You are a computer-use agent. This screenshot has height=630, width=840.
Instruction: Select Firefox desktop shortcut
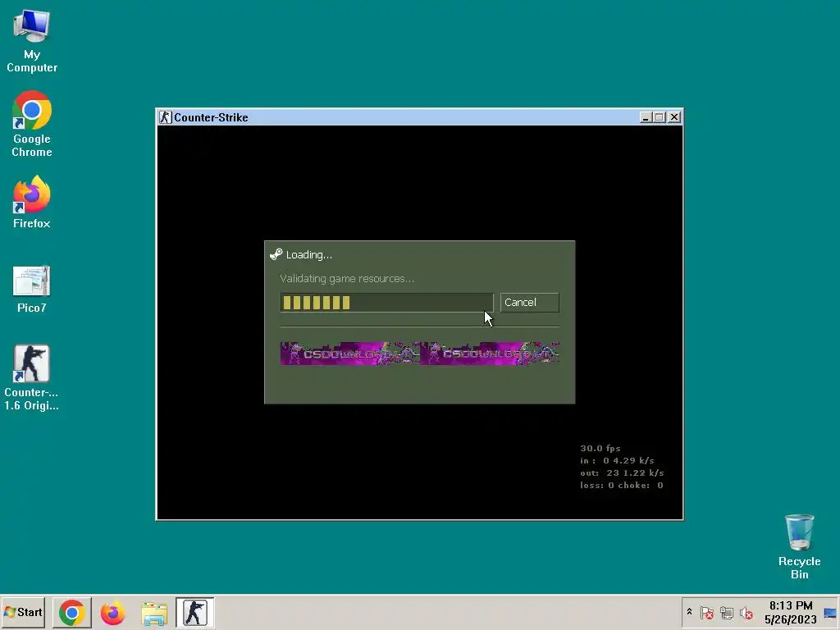[32, 203]
